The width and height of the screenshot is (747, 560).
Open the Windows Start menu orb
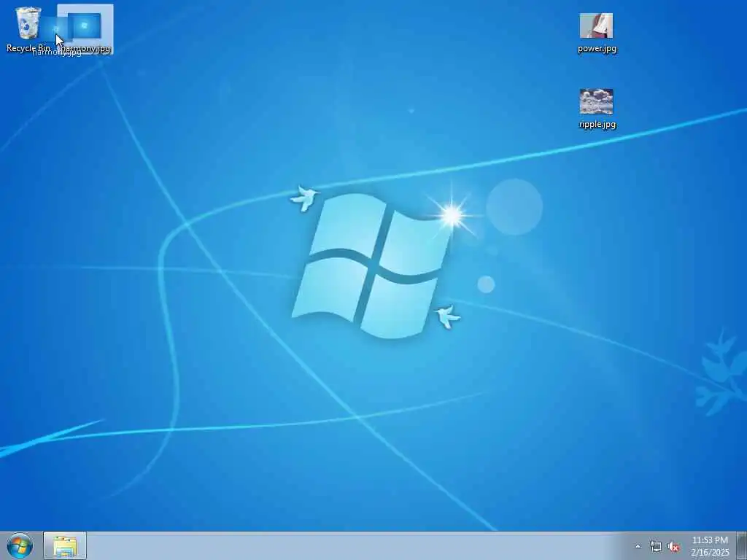[x=20, y=546]
